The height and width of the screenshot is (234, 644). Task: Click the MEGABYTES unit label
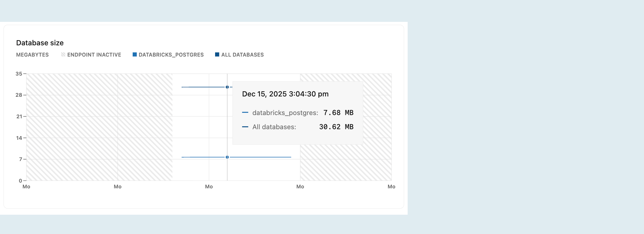32,55
